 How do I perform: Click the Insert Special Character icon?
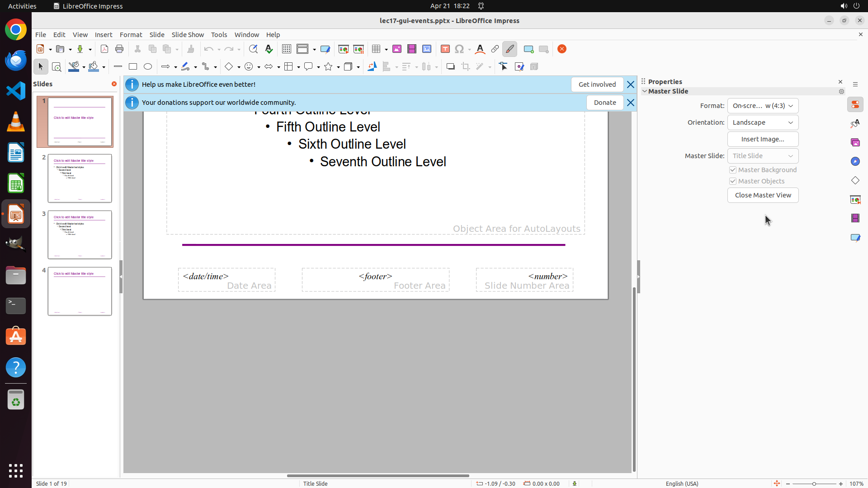(459, 49)
